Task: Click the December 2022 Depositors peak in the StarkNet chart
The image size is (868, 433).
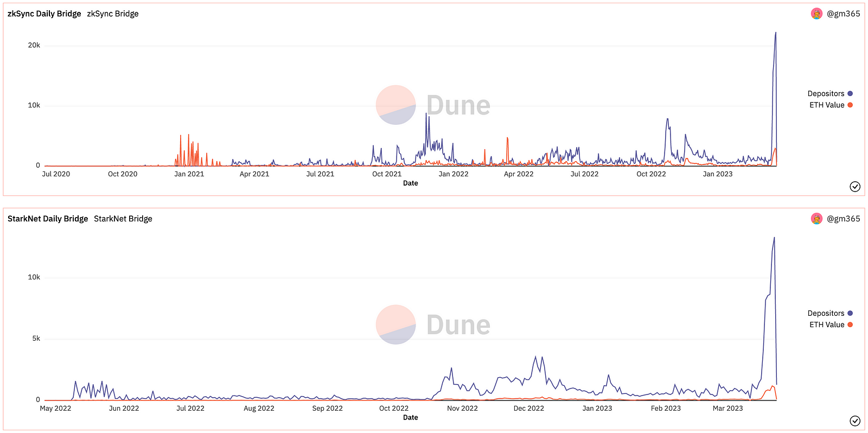Action: point(536,358)
